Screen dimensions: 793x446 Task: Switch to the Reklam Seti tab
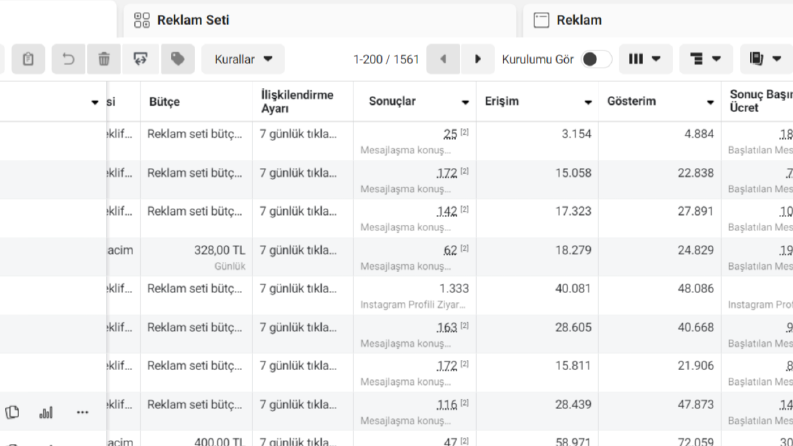click(320, 20)
